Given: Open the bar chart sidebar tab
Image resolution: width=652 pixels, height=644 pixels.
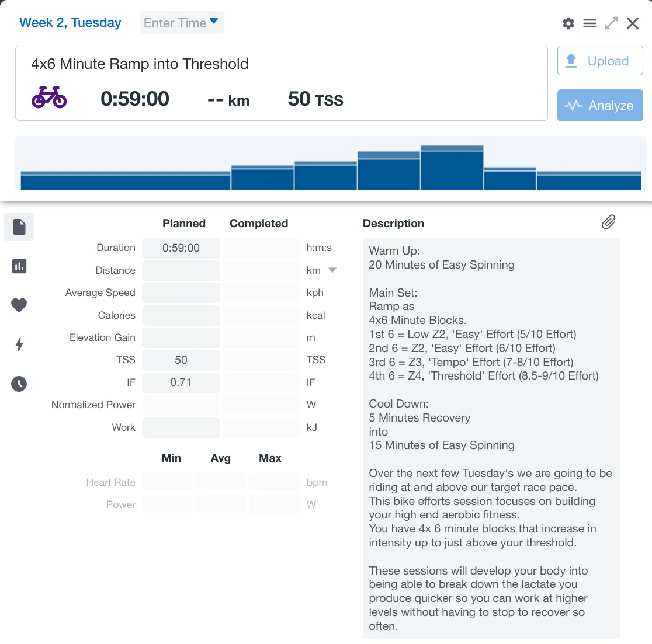Looking at the screenshot, I should pos(19,266).
